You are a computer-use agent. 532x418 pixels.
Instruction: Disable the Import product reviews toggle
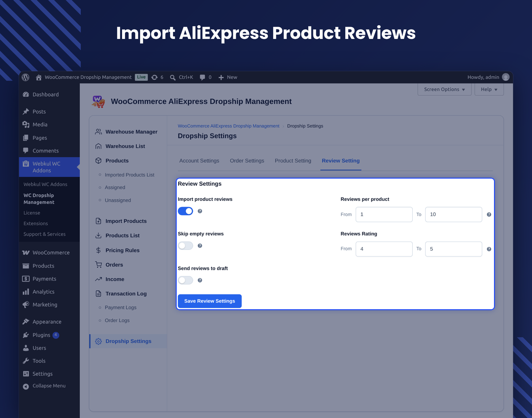tap(185, 211)
